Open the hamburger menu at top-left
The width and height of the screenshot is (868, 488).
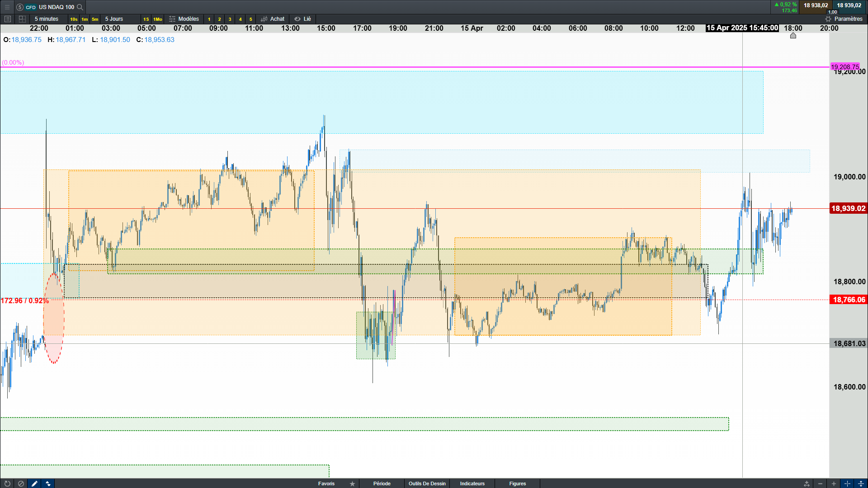tap(7, 7)
